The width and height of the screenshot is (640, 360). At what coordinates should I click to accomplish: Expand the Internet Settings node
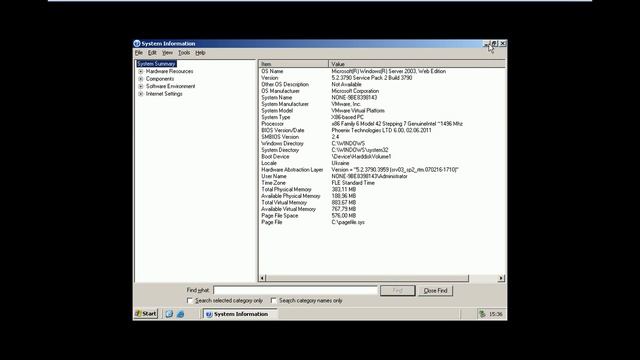point(141,94)
